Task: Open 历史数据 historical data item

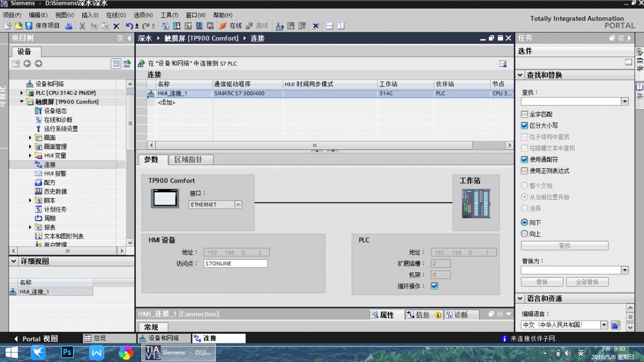Action: 55,191
